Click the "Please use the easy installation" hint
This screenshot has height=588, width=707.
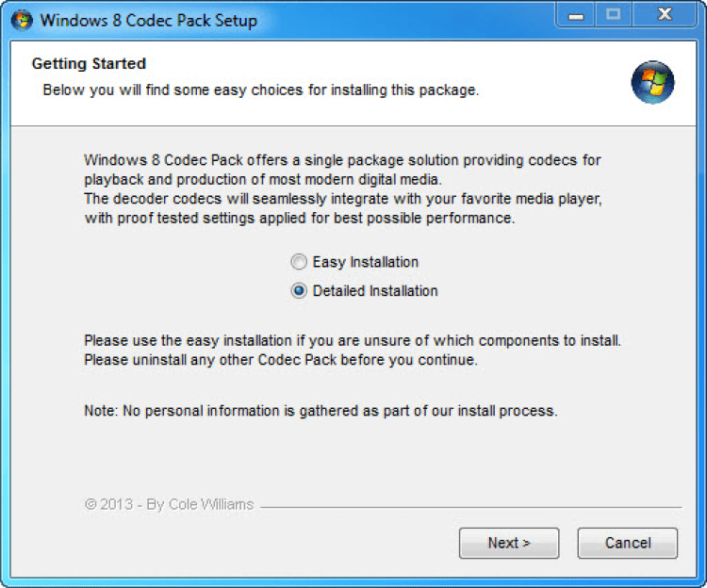[x=353, y=340]
